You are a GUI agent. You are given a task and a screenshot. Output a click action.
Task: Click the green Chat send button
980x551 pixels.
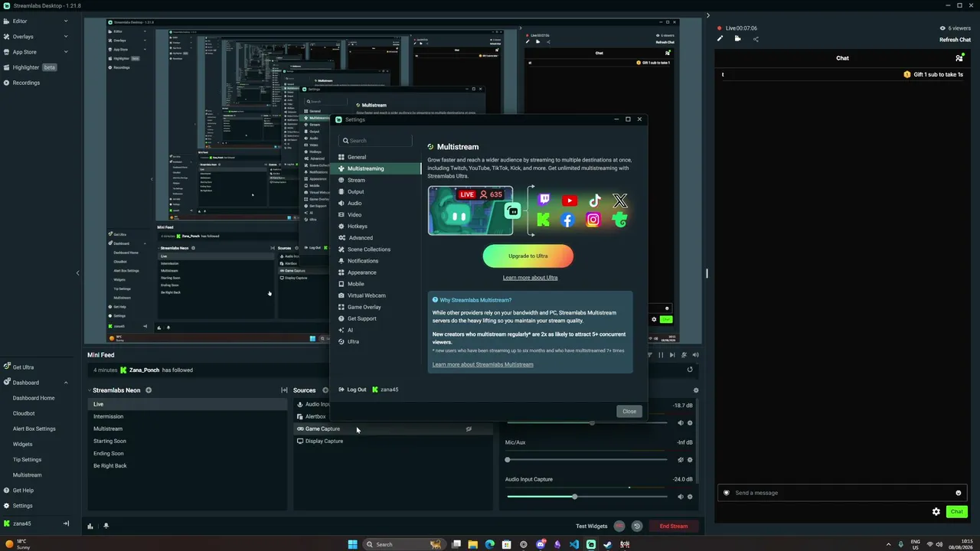click(x=957, y=512)
